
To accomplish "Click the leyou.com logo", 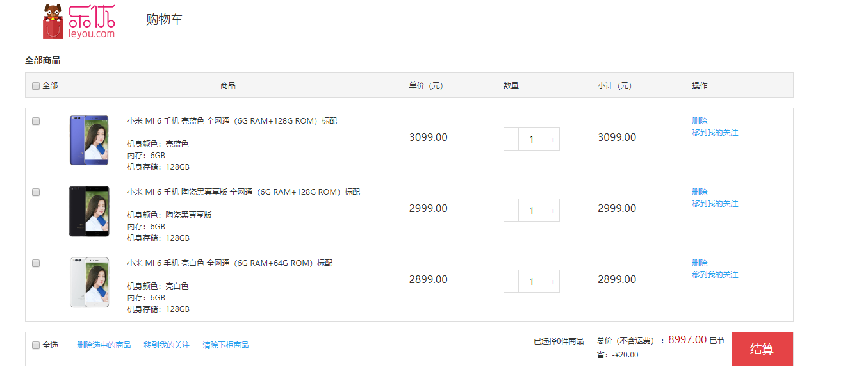I will (79, 21).
